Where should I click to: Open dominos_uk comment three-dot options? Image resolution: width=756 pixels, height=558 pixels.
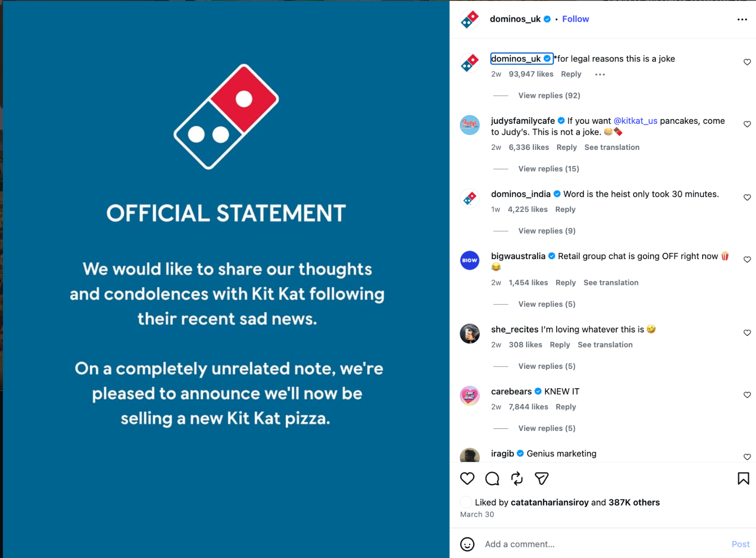coord(600,74)
